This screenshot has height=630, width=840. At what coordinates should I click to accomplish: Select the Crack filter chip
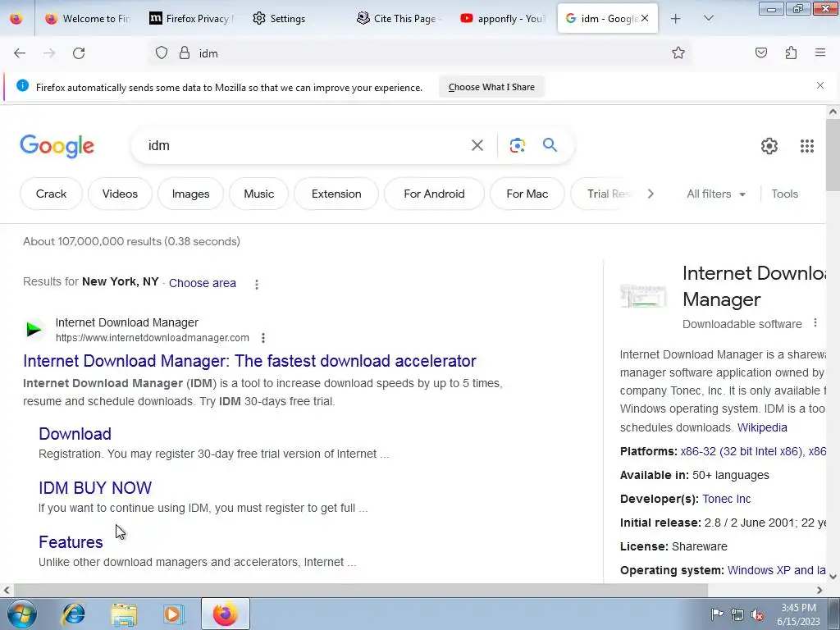click(51, 194)
